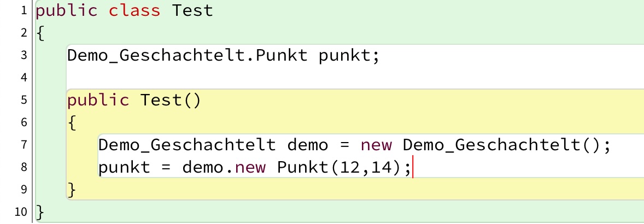Click the variable name demo on line 7

pyautogui.click(x=308, y=145)
